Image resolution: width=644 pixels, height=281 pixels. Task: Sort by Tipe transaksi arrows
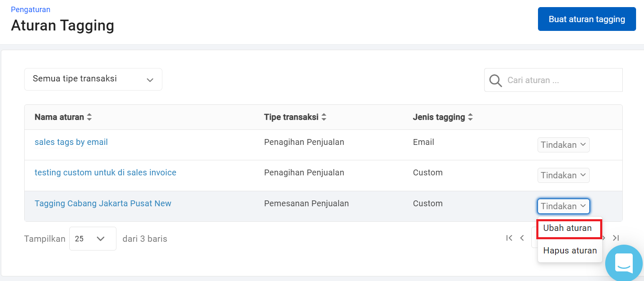coord(323,117)
